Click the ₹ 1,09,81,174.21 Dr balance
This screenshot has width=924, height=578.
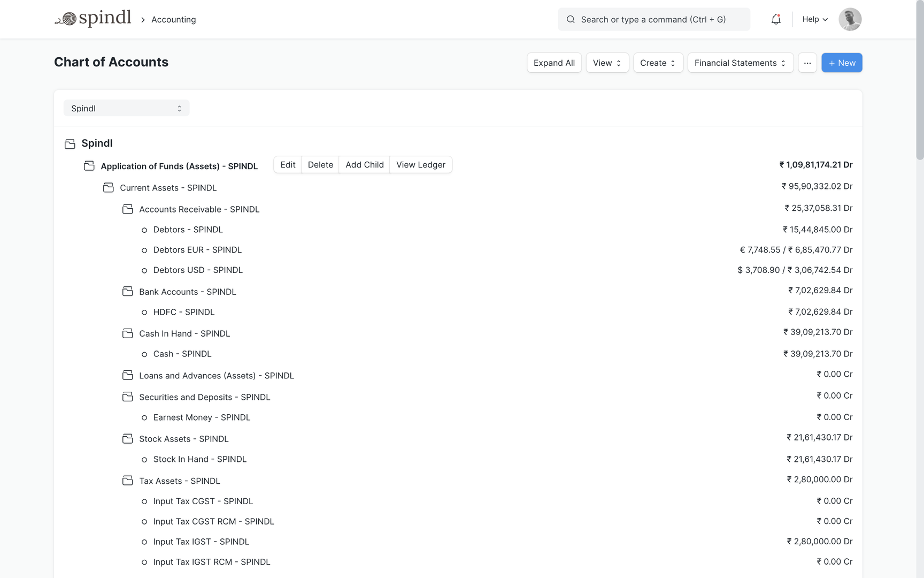[x=815, y=165]
